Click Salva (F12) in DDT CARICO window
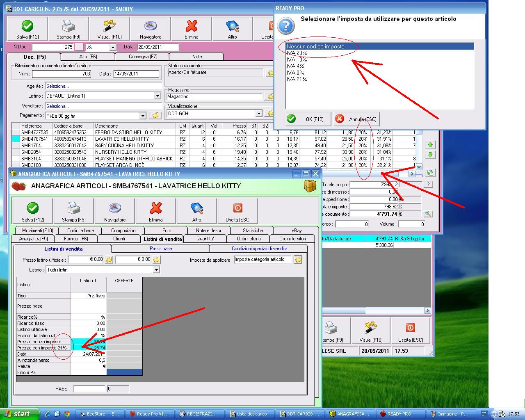This screenshot has height=420, width=525. [27, 29]
